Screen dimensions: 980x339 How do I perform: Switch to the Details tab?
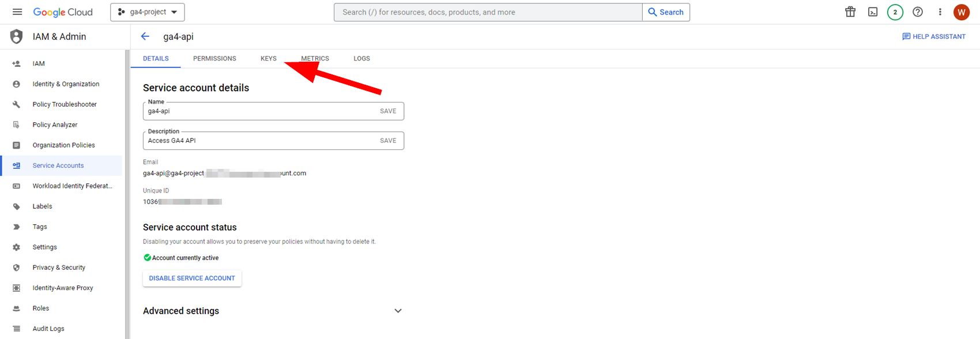(156, 59)
